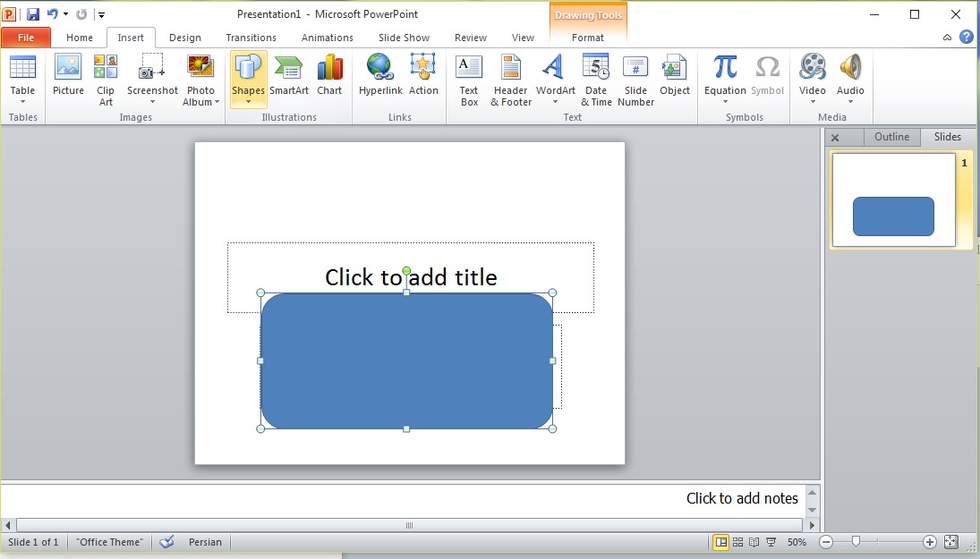This screenshot has height=559, width=980.
Task: Add a Hyperlink
Action: 380,78
